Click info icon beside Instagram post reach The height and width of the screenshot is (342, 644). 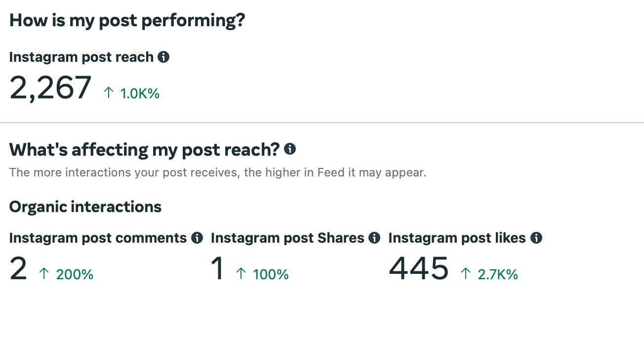pos(163,57)
